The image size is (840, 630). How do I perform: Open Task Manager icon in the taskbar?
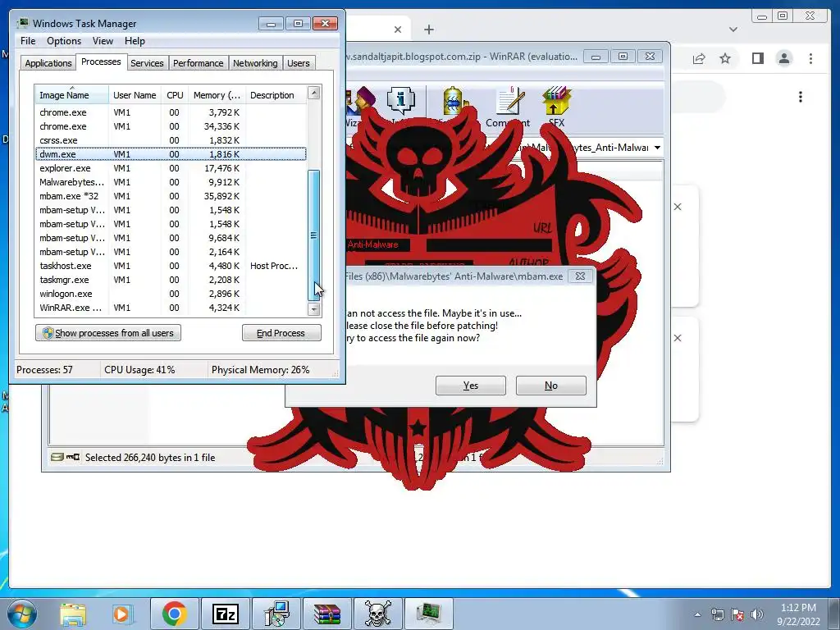tap(428, 614)
